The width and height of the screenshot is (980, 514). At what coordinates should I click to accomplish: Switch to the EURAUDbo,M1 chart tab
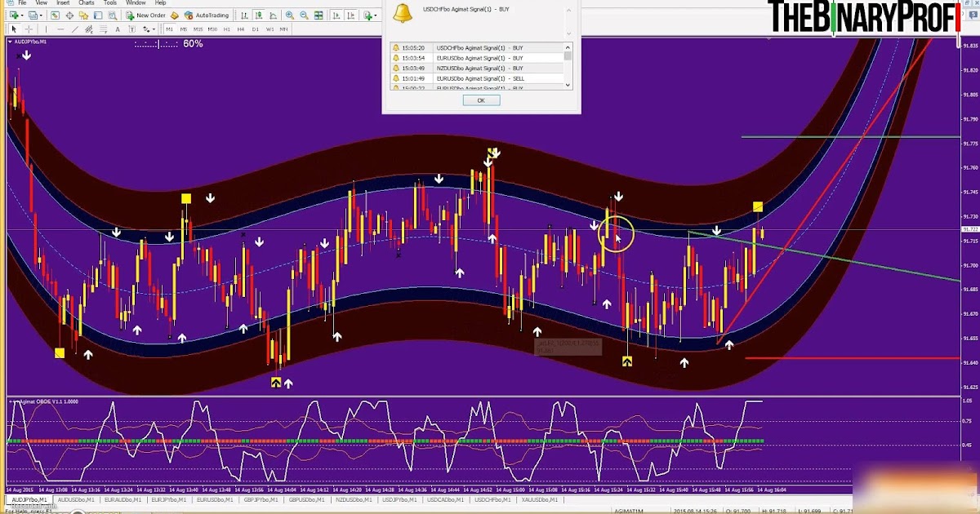[x=122, y=499]
